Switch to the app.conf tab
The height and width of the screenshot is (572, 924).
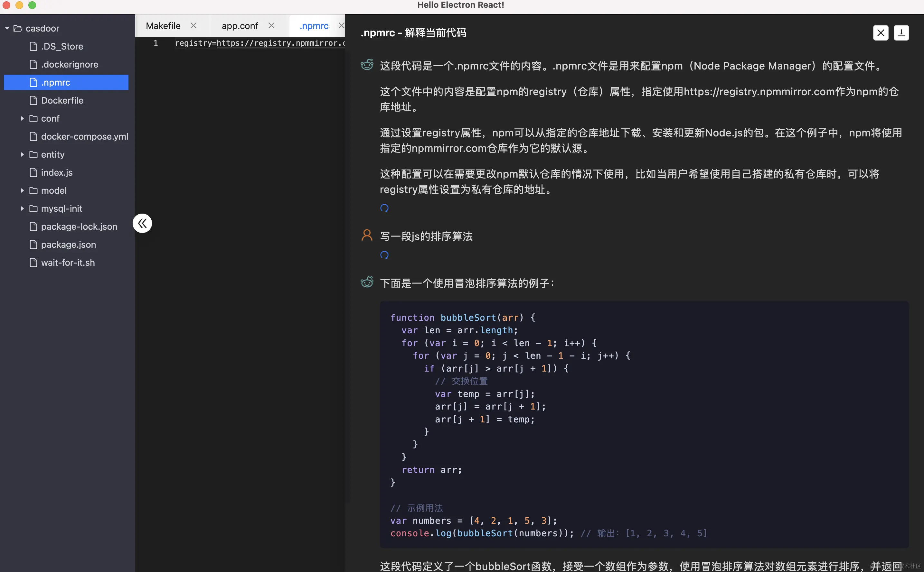(240, 26)
